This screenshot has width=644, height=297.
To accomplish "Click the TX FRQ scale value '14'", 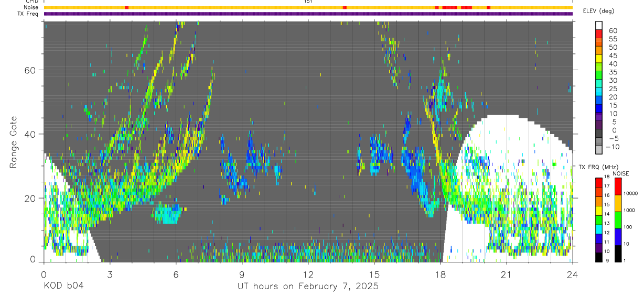I will coord(607,214).
